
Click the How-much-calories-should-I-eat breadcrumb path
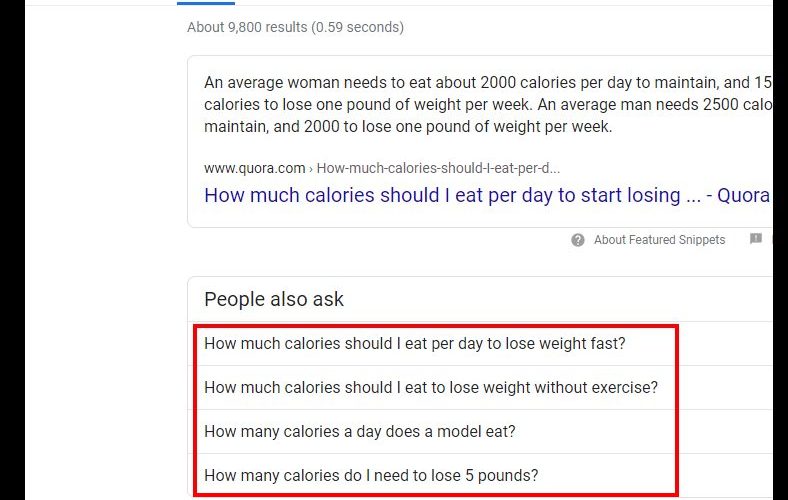click(438, 168)
